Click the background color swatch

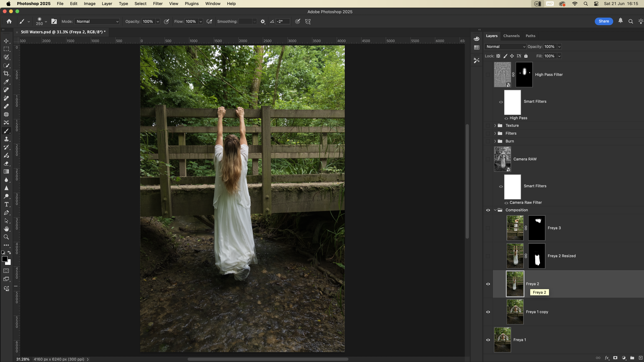[x=9, y=263]
